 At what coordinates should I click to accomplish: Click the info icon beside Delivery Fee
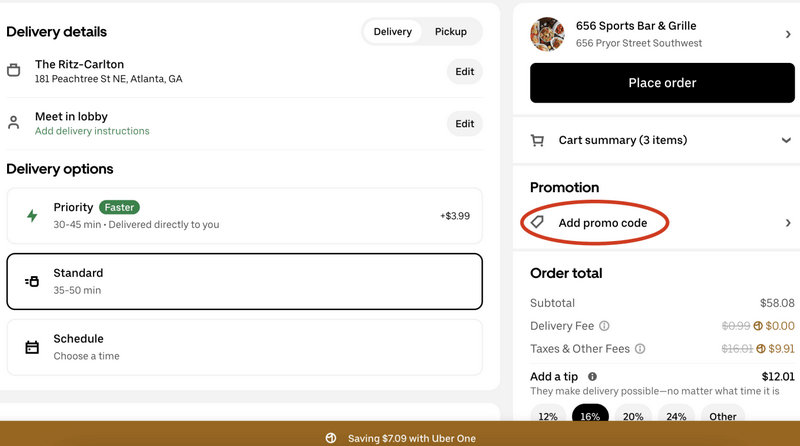point(605,326)
